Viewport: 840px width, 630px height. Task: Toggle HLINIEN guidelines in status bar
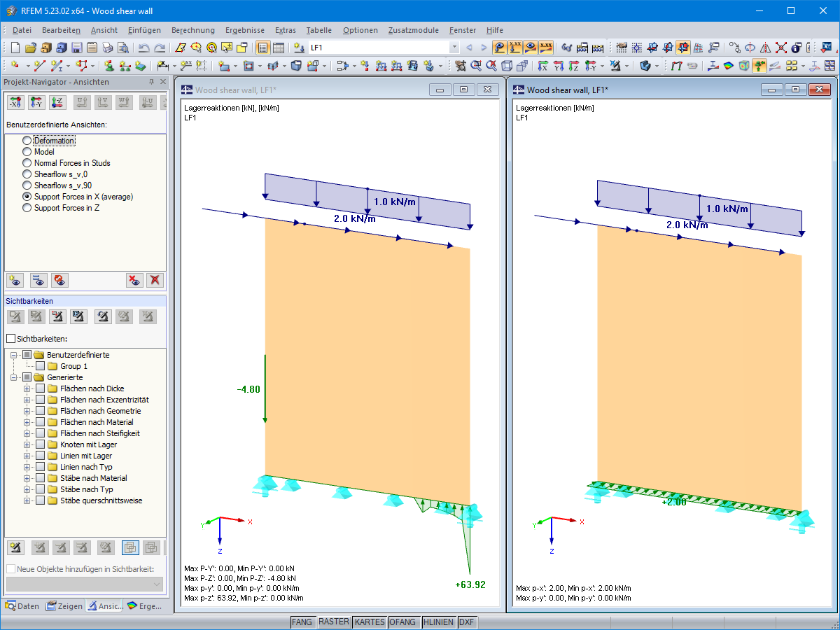pyautogui.click(x=438, y=622)
